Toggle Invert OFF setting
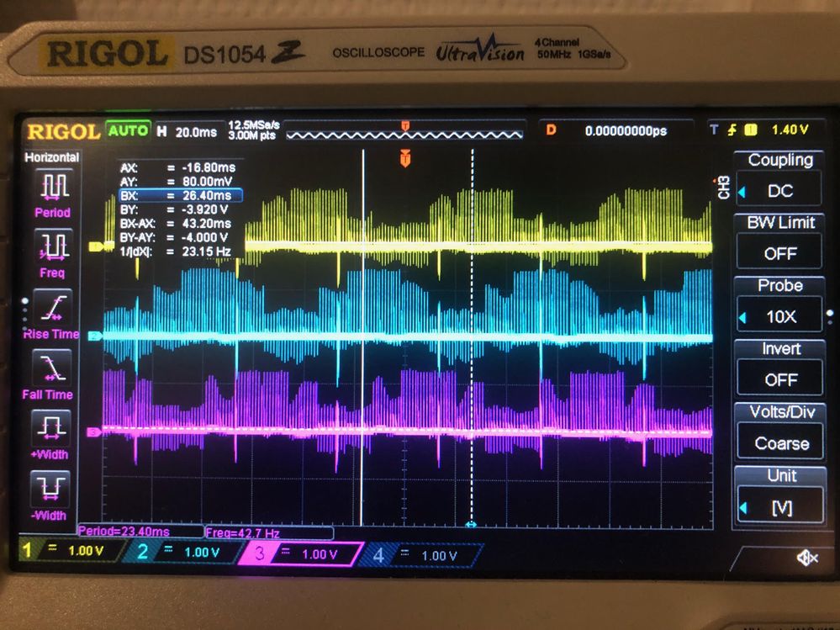This screenshot has width=840, height=630. click(x=781, y=379)
